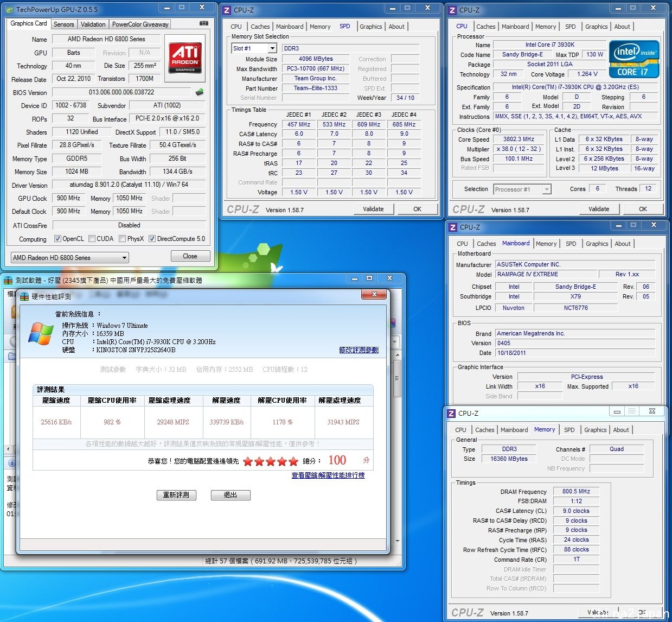Open SPD tab in CPU-Z Memory window
The image size is (672, 622).
tap(569, 430)
